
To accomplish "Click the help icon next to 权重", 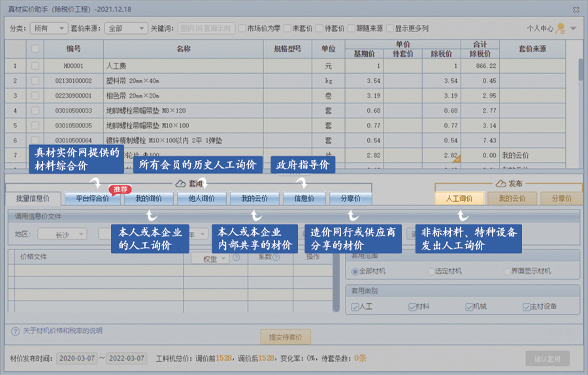I will 236,257.
